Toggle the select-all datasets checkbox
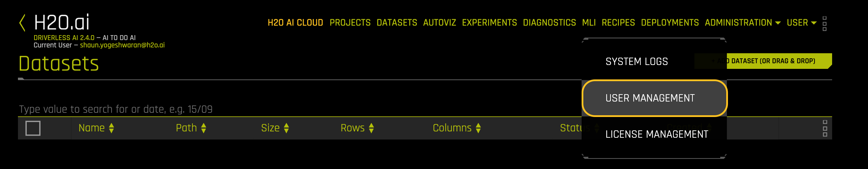The width and height of the screenshot is (868, 169). coord(33,128)
